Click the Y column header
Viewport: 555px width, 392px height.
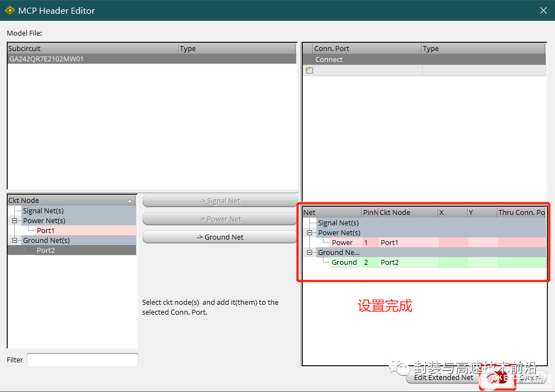point(483,212)
